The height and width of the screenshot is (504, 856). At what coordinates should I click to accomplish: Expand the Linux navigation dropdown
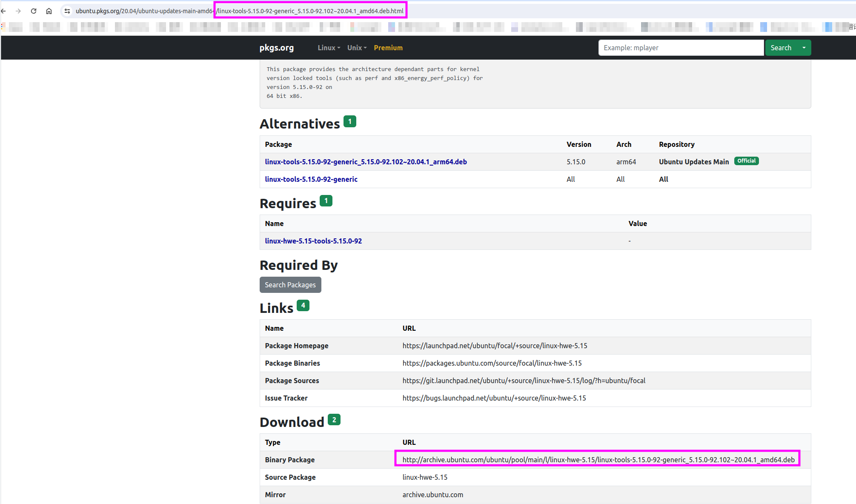coord(329,48)
